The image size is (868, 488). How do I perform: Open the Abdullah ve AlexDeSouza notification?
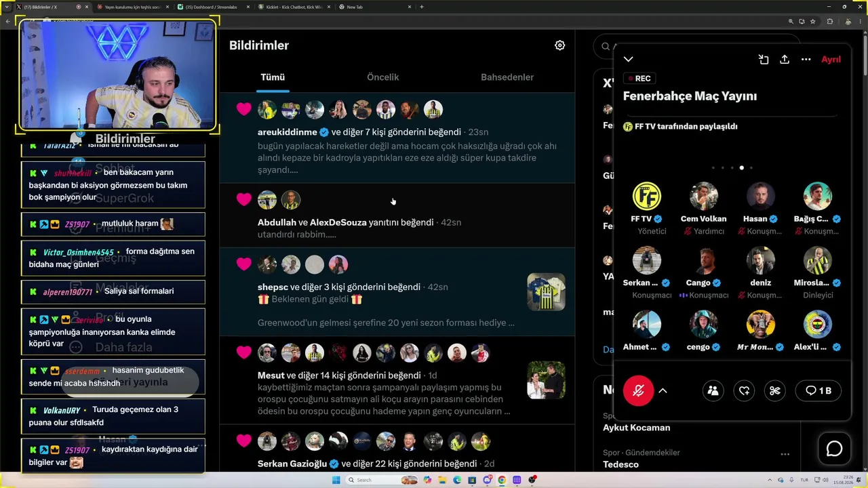point(397,216)
